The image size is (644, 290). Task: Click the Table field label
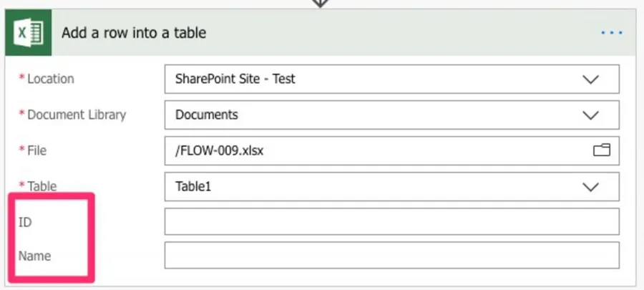pos(42,186)
